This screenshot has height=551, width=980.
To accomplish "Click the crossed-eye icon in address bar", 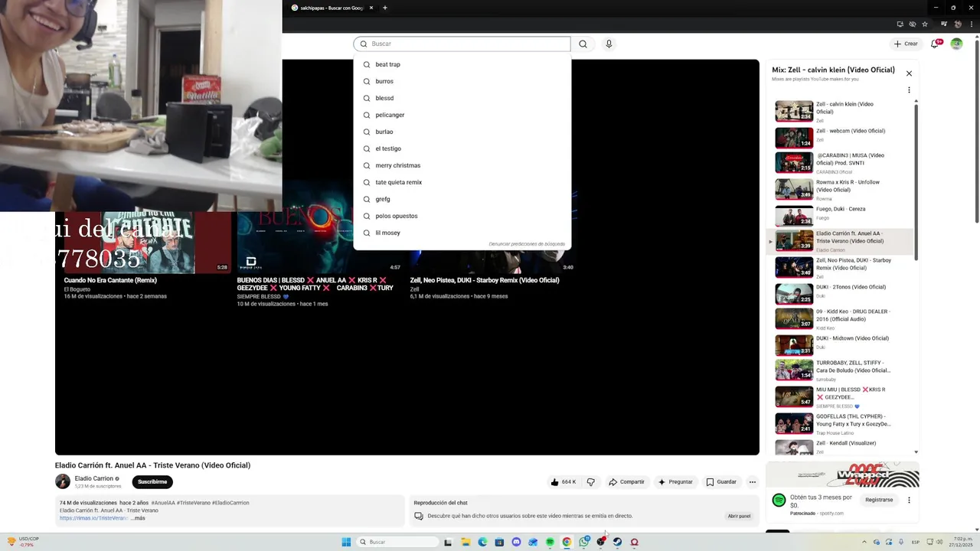I will pos(912,24).
